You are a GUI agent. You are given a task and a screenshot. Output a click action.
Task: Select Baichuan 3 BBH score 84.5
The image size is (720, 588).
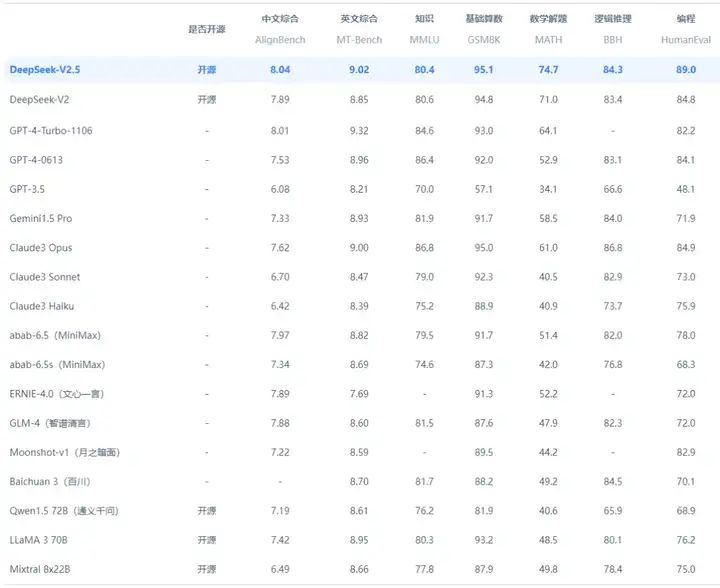[x=613, y=482]
